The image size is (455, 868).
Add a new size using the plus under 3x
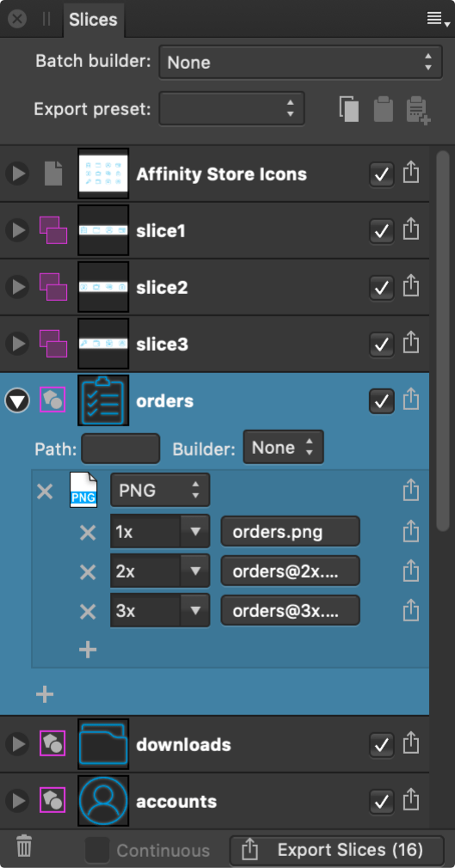click(88, 650)
